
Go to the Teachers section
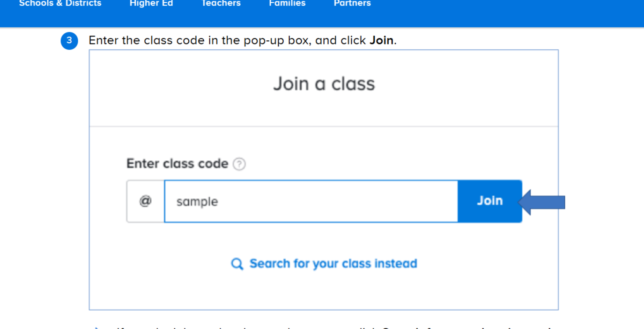221,3
